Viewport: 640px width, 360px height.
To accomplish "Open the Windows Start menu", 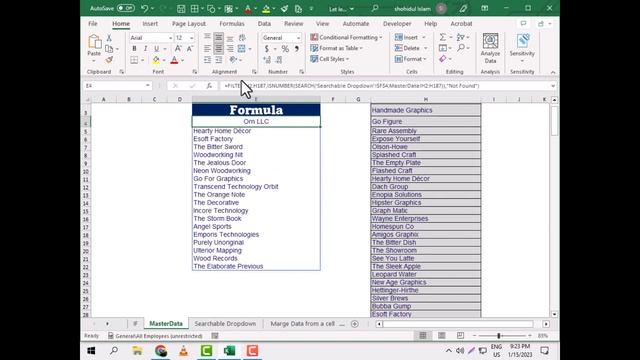I will pyautogui.click(x=91, y=351).
